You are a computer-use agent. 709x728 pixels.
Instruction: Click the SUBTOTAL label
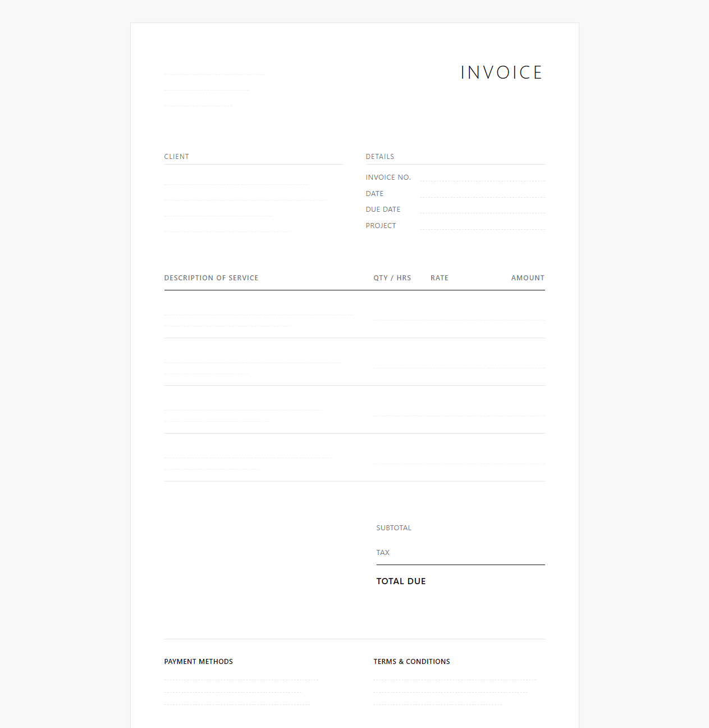pos(394,528)
